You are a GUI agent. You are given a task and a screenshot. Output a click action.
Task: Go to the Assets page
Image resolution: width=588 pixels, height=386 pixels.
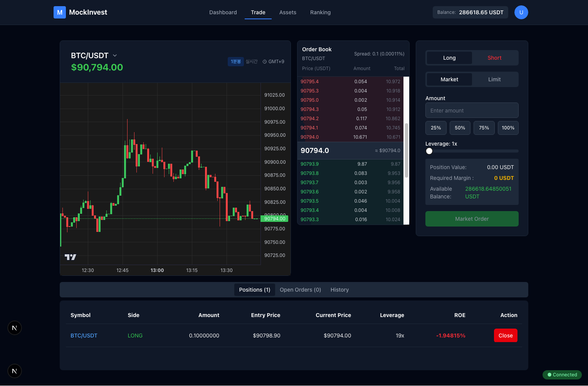pos(287,12)
